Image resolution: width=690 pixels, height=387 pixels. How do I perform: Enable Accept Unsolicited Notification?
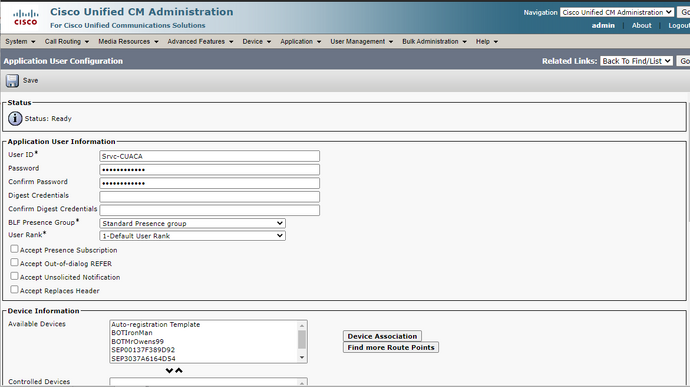click(15, 276)
